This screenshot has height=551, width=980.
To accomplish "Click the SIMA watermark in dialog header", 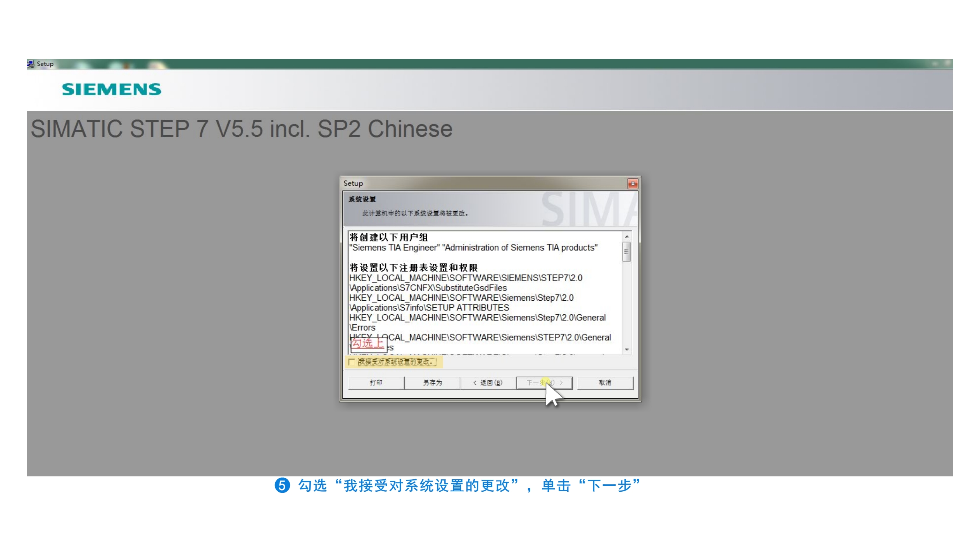I will [588, 210].
